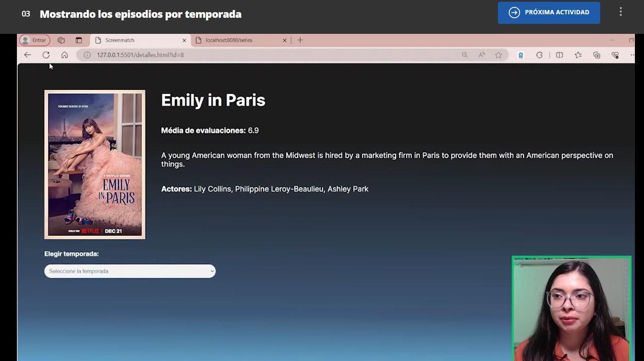Open a new browser tab with plus icon
The image size is (644, 361).
point(300,40)
